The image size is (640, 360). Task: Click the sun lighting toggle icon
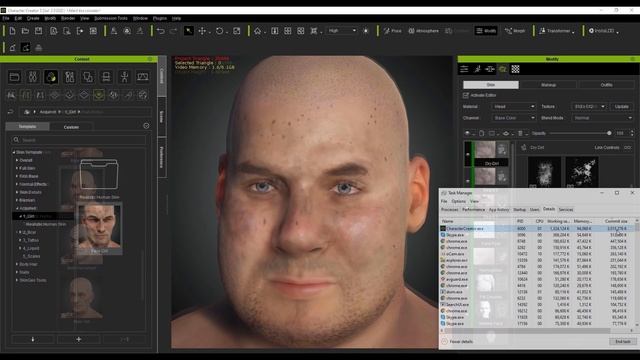point(366,31)
